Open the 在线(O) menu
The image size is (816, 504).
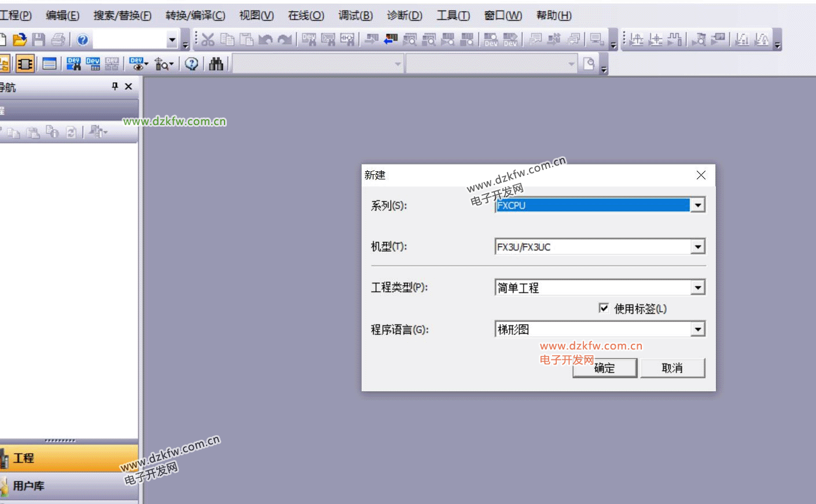[x=306, y=16]
